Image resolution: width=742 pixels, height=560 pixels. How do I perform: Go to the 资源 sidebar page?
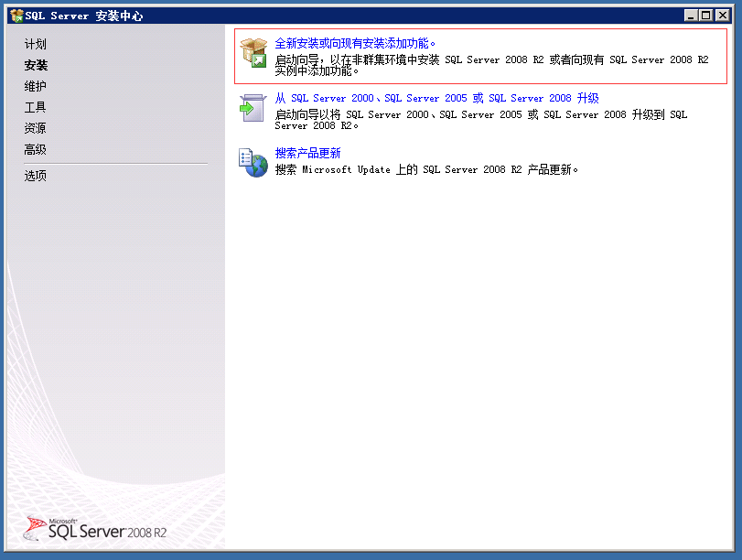(36, 128)
